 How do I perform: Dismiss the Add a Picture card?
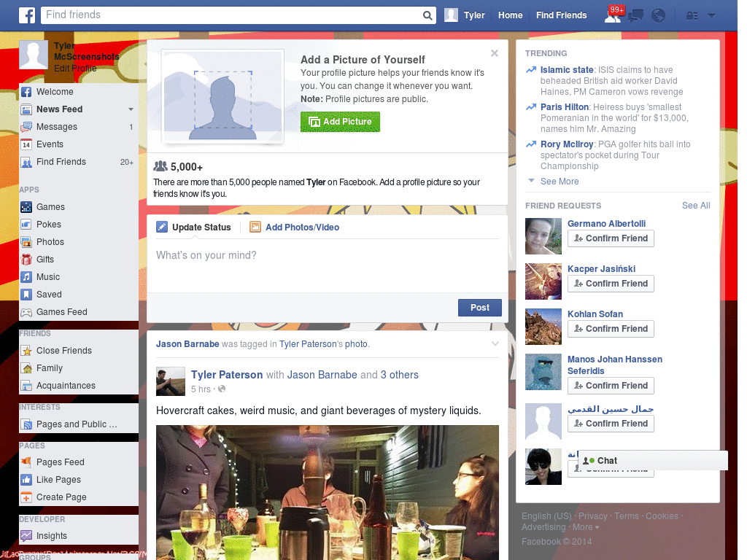coord(495,53)
